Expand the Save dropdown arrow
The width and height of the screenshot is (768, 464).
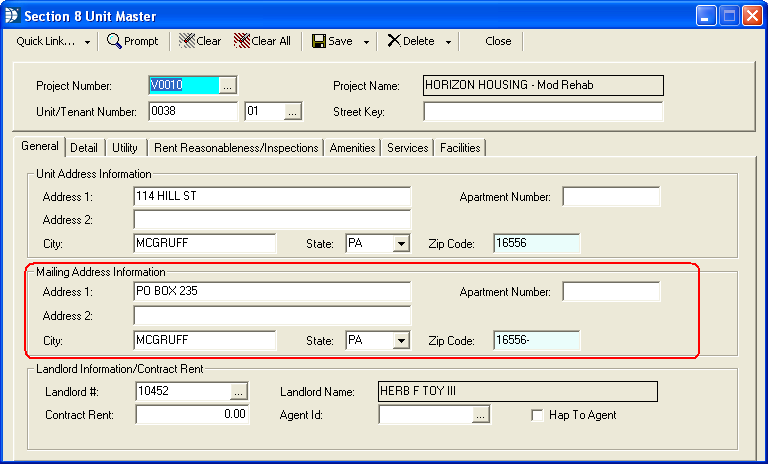[366, 42]
